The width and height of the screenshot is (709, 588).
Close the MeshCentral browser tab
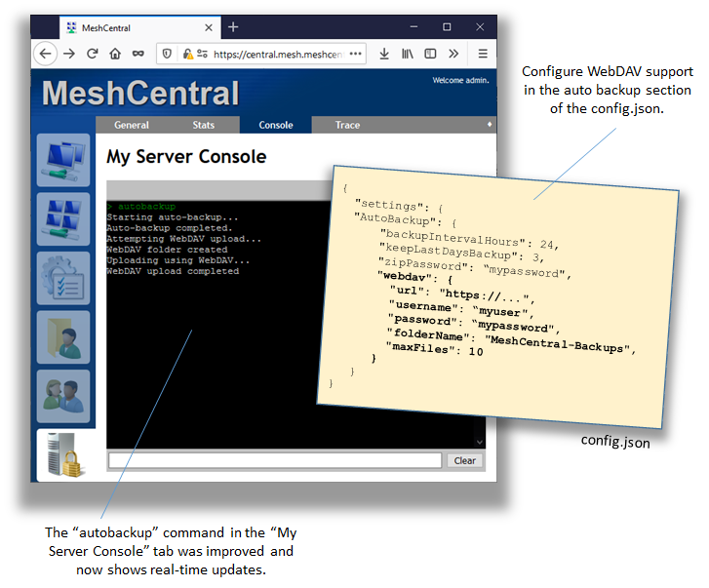(x=209, y=27)
